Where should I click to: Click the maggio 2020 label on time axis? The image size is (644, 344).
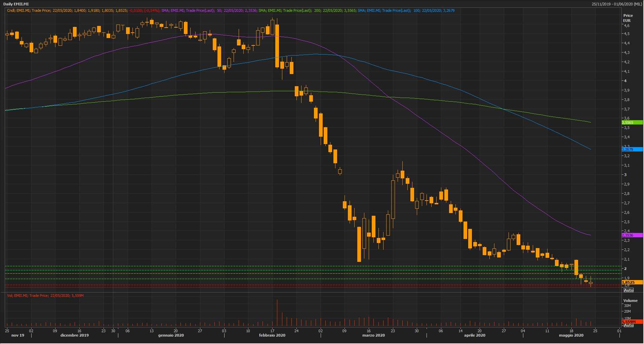coord(571,335)
